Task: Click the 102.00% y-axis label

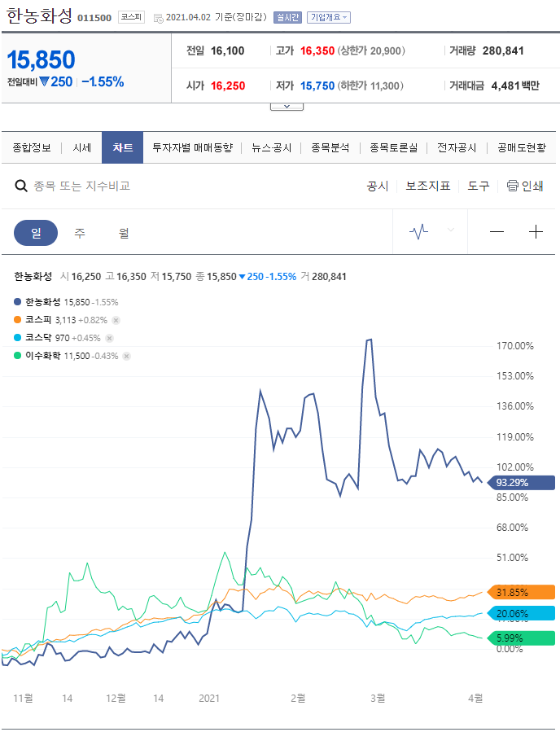Action: 515,467
